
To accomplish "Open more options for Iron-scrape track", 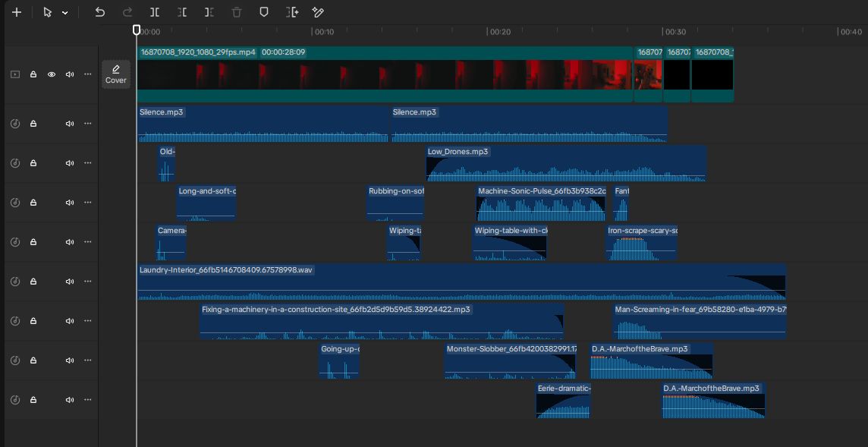I will [87, 242].
